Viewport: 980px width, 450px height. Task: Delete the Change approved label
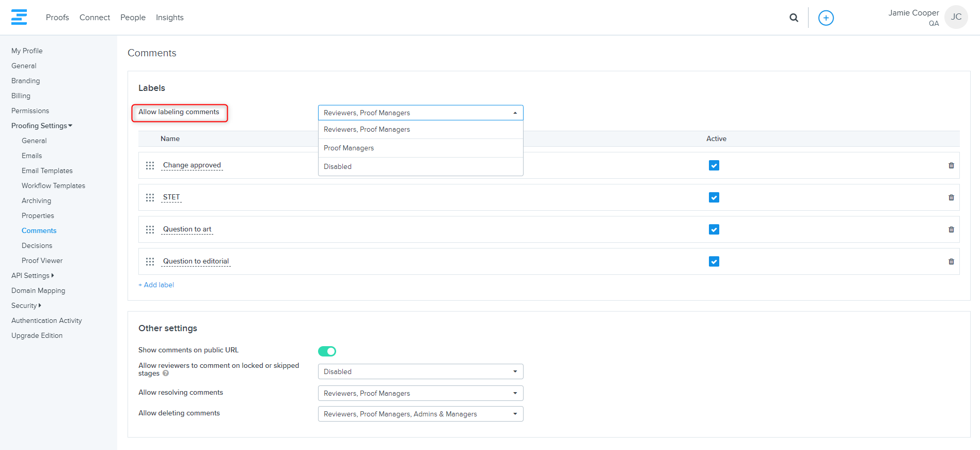tap(951, 165)
